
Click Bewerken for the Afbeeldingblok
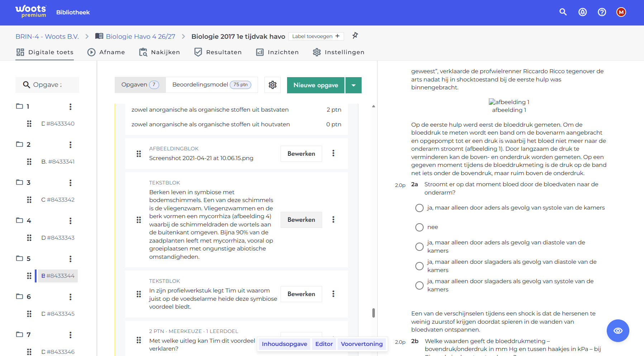click(x=301, y=154)
